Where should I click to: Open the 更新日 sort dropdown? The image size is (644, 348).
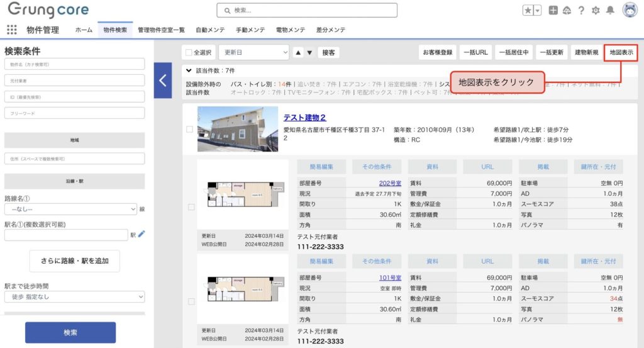click(x=253, y=53)
